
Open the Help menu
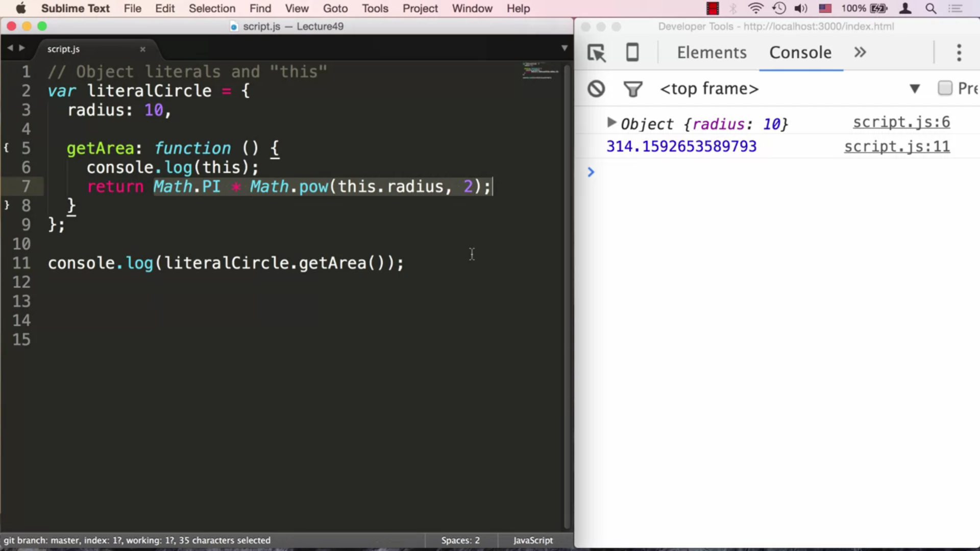tap(518, 8)
